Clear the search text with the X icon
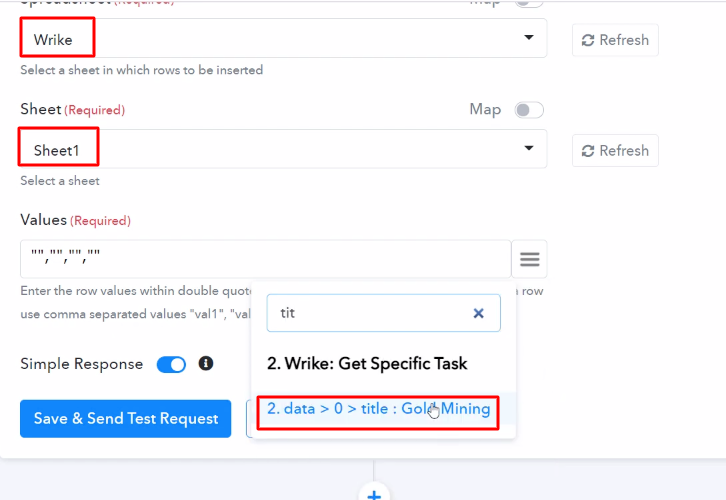 tap(478, 313)
